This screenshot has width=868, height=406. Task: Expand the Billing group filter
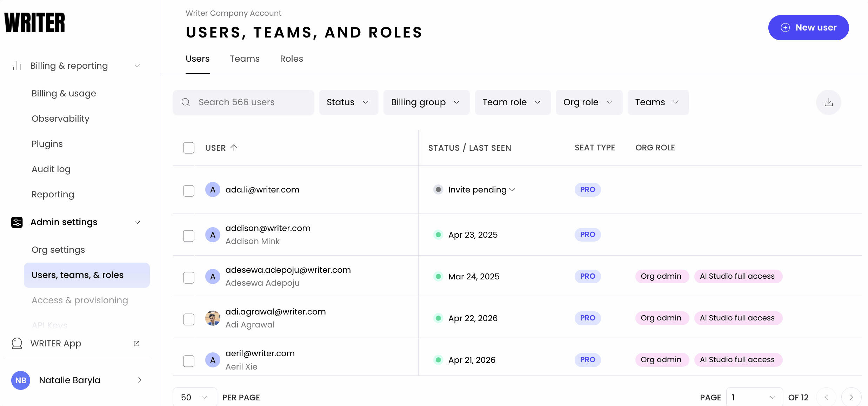(x=426, y=102)
